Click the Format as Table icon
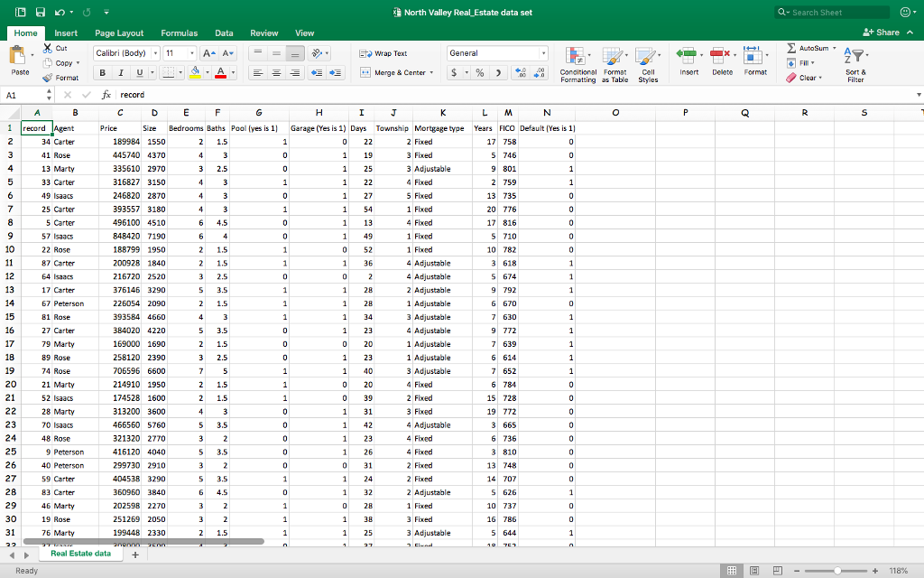Image resolution: width=924 pixels, height=578 pixels. click(613, 56)
